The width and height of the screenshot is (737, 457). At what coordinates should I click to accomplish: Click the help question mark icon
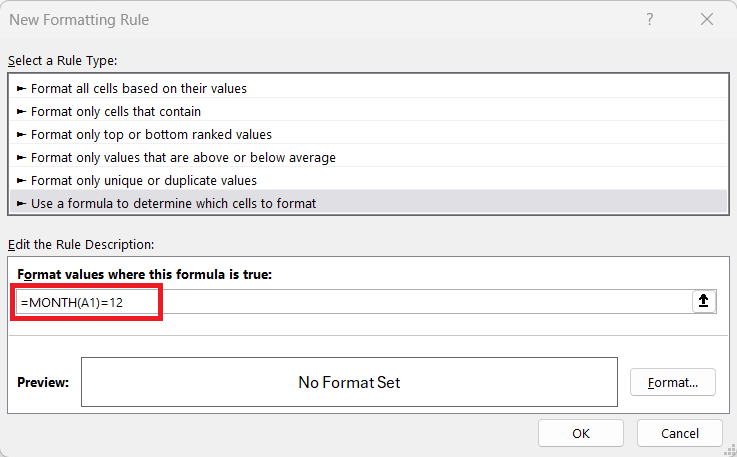point(650,19)
